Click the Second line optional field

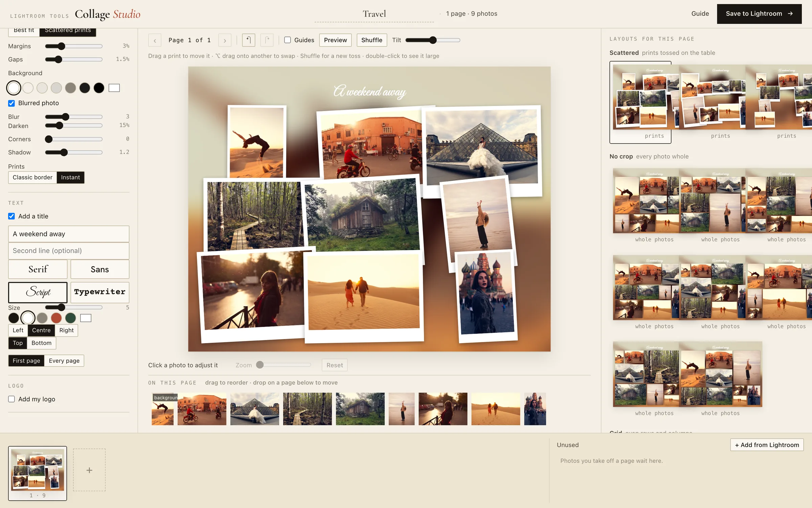69,251
